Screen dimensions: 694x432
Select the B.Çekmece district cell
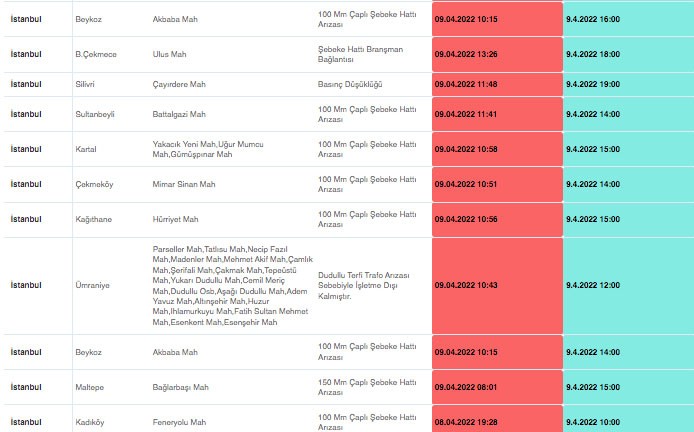tap(96, 53)
